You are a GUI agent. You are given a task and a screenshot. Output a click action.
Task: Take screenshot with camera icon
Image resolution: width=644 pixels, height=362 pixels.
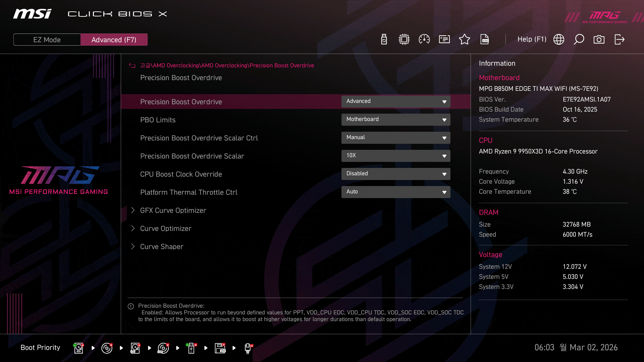pos(599,40)
